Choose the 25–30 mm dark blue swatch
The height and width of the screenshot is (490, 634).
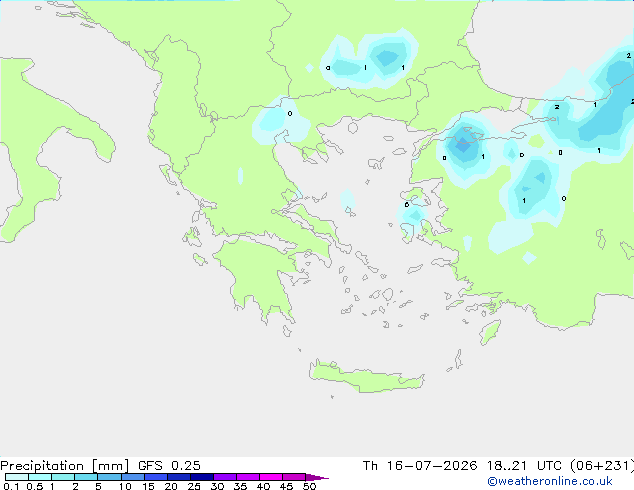(x=202, y=477)
